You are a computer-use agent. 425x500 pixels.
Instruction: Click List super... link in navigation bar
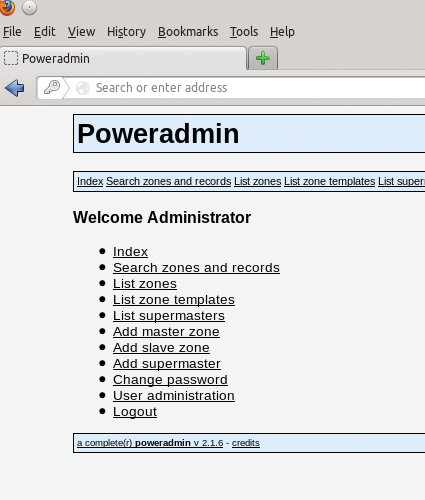coord(401,181)
